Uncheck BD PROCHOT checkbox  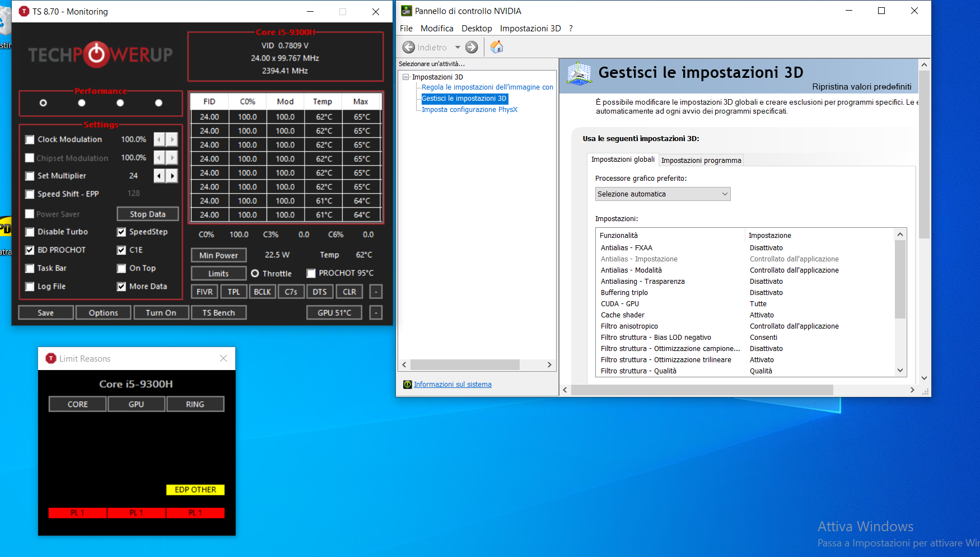coord(30,250)
